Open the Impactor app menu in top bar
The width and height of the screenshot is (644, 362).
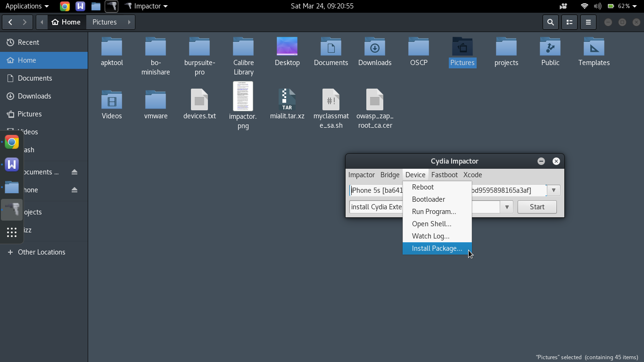[x=146, y=6]
